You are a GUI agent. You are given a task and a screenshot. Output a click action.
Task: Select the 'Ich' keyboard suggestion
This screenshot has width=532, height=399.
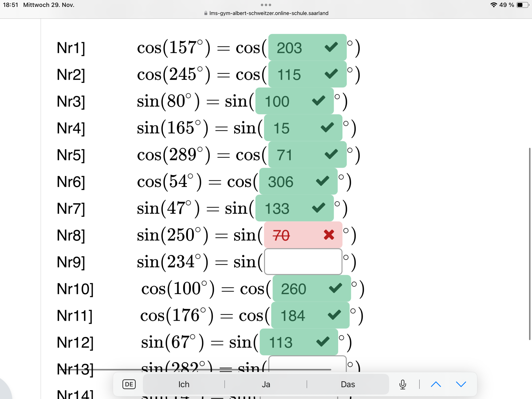pyautogui.click(x=184, y=384)
